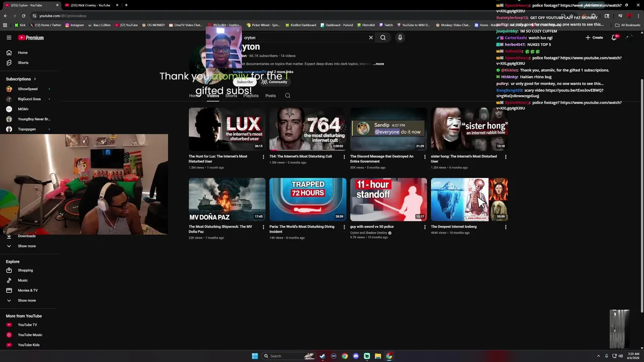The width and height of the screenshot is (644, 362).
Task: Open Discord from the taskbar
Action: pos(356,356)
